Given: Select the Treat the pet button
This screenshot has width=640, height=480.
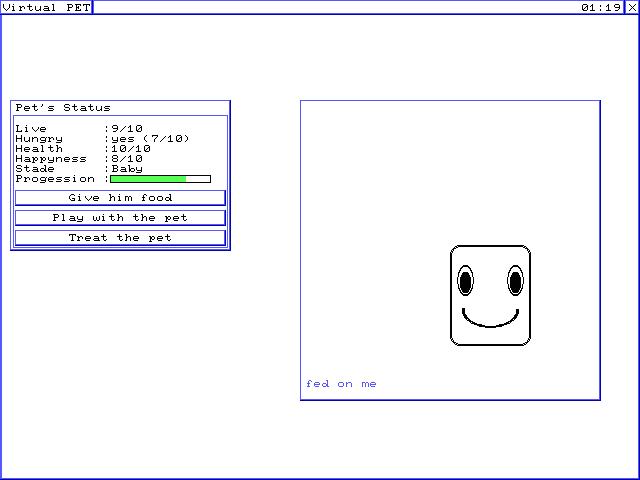Looking at the screenshot, I should point(120,238).
